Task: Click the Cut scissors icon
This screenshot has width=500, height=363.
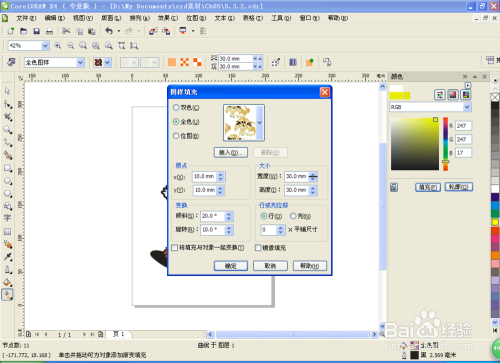Action: [x=66, y=31]
